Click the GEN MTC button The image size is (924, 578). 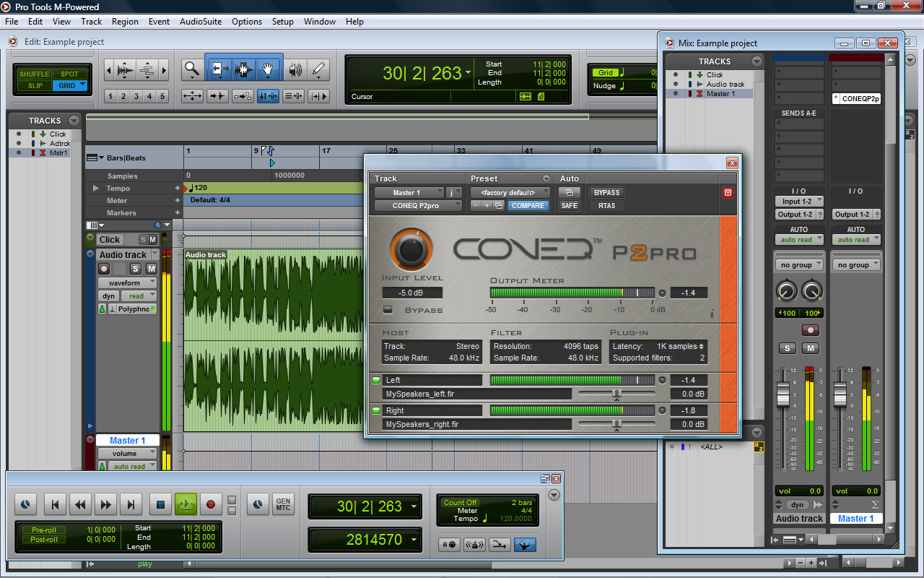pos(283,504)
